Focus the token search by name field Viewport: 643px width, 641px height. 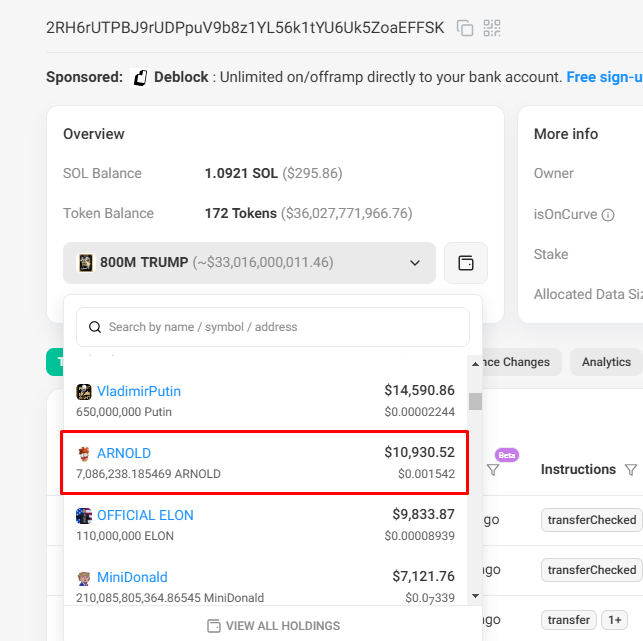click(273, 327)
